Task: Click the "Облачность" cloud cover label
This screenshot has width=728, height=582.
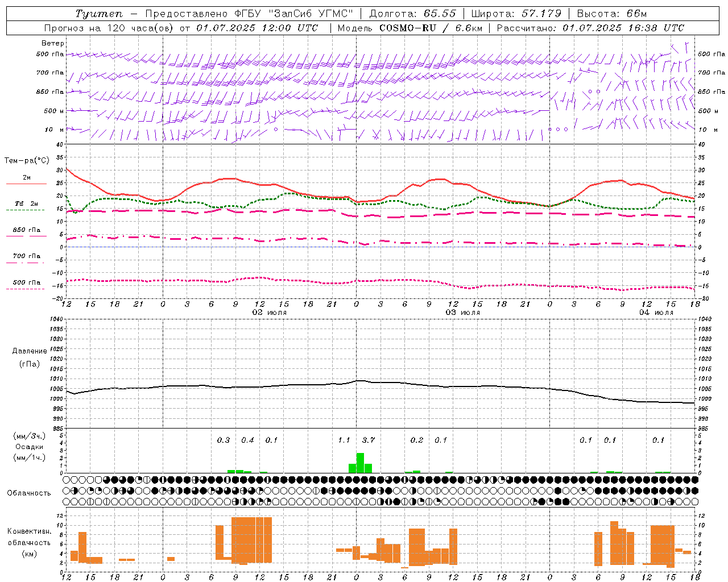Action: [29, 493]
